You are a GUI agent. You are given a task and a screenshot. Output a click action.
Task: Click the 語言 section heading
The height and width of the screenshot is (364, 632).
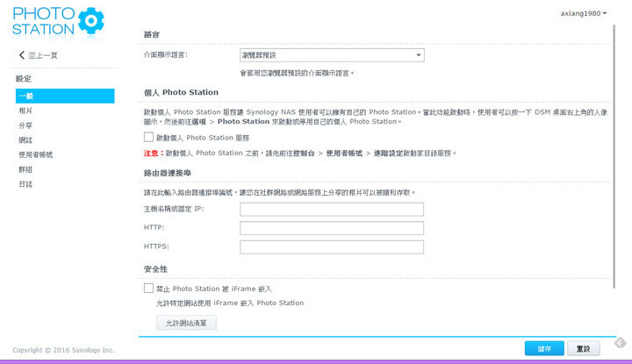click(x=152, y=34)
